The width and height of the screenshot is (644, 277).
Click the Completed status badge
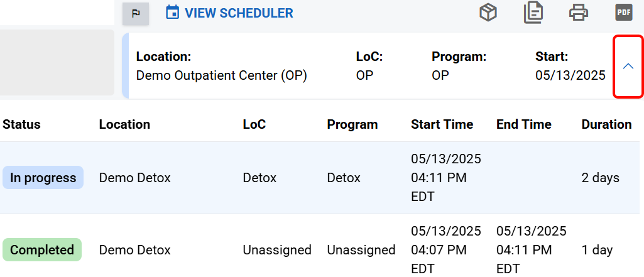[x=42, y=250]
